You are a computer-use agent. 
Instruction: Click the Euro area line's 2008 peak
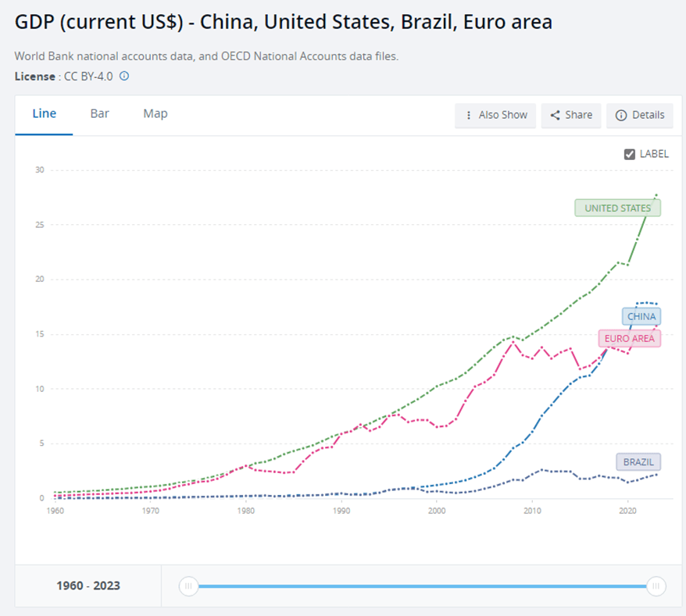(x=513, y=342)
